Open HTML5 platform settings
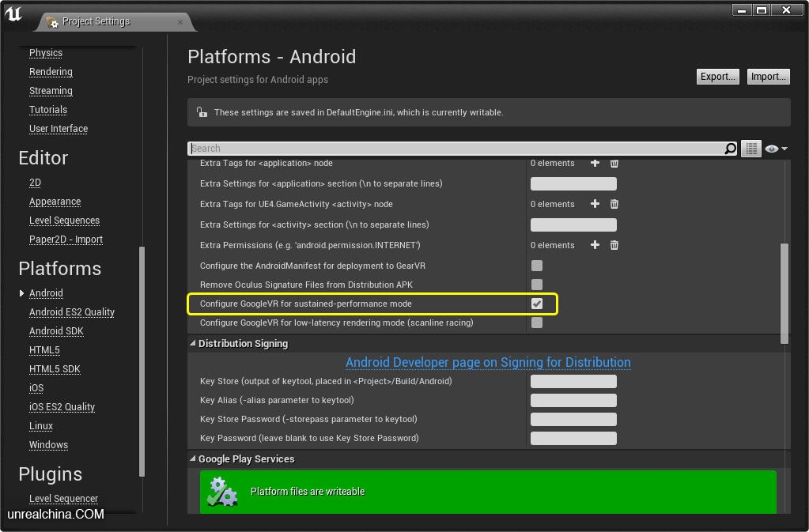The image size is (809, 532). point(44,350)
